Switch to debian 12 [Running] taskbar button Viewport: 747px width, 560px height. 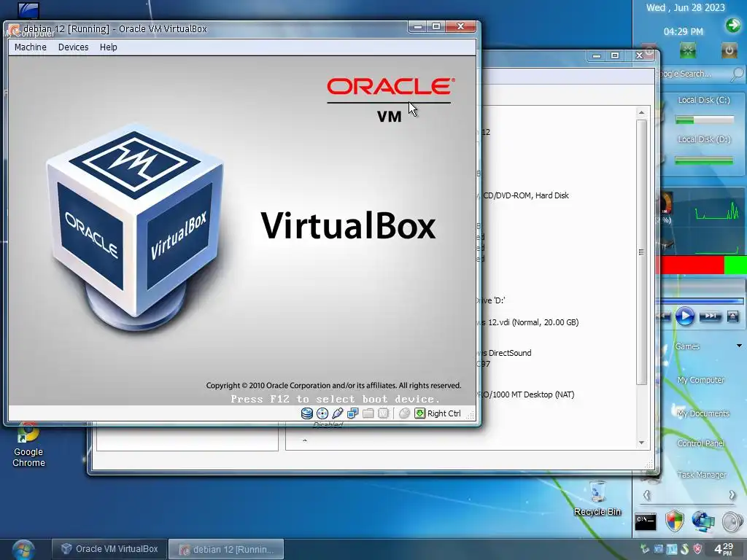[226, 549]
